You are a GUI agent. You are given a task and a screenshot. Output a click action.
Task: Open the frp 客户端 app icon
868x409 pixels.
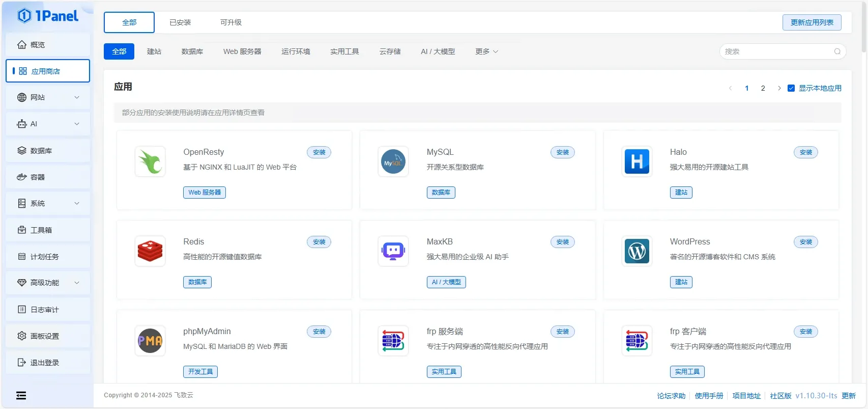637,341
